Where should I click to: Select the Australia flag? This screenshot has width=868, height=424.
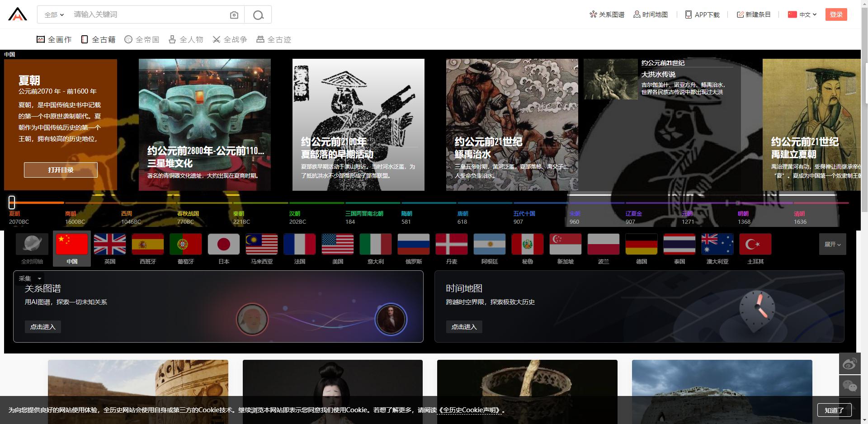(717, 245)
